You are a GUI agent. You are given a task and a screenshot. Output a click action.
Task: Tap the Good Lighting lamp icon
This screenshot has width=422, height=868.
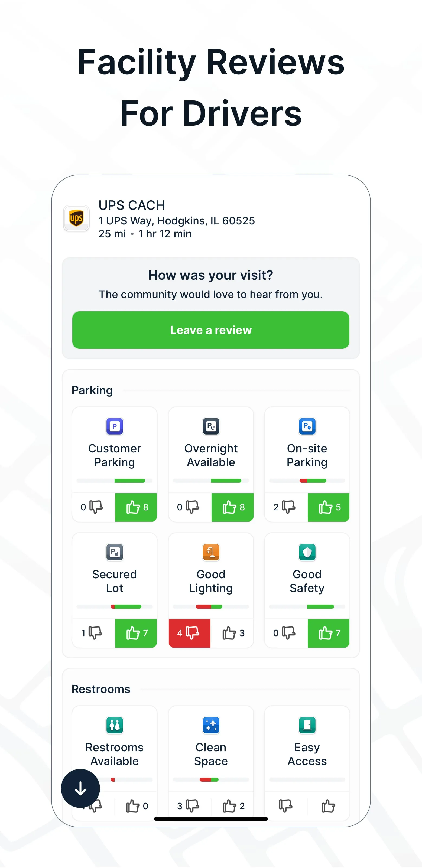211,553
